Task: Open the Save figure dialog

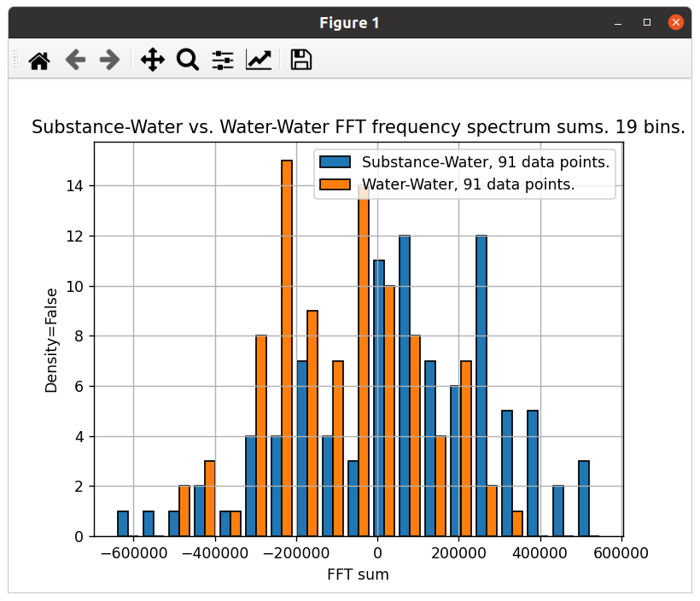Action: coord(300,60)
